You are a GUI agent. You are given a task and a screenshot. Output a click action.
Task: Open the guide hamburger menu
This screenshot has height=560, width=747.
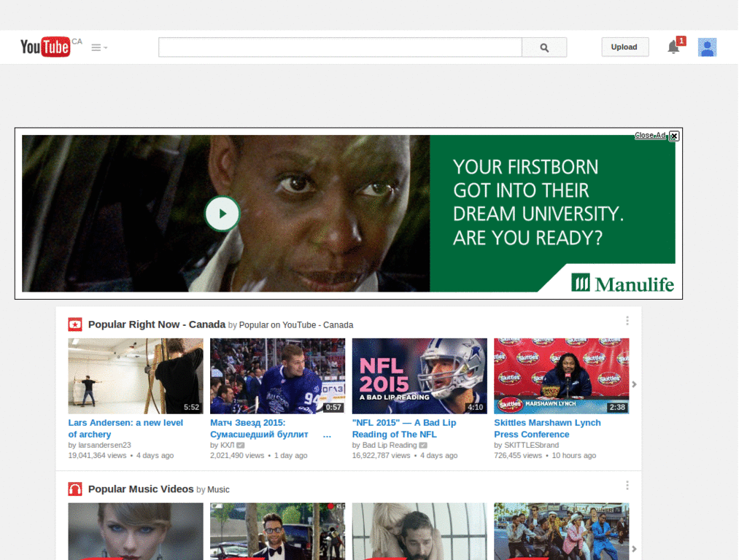pos(99,47)
